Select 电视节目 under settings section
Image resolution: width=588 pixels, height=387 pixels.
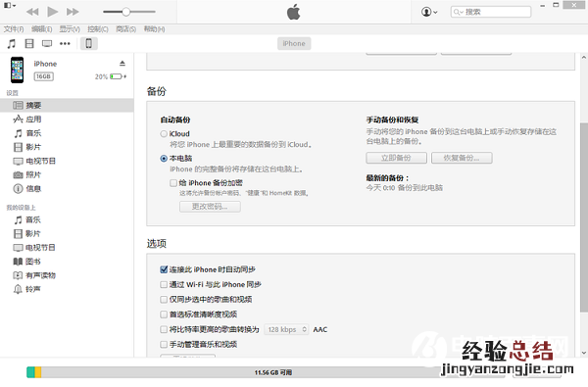pyautogui.click(x=67, y=161)
